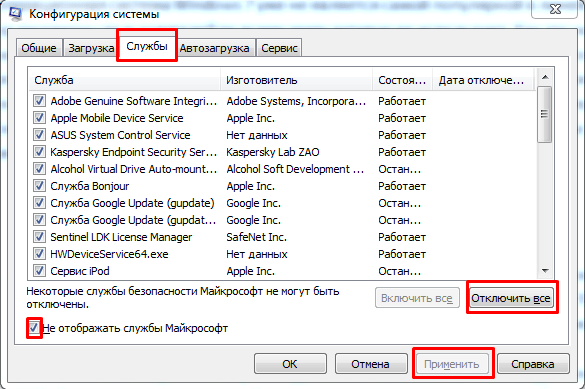Sort by Изготовитель column header

297,80
